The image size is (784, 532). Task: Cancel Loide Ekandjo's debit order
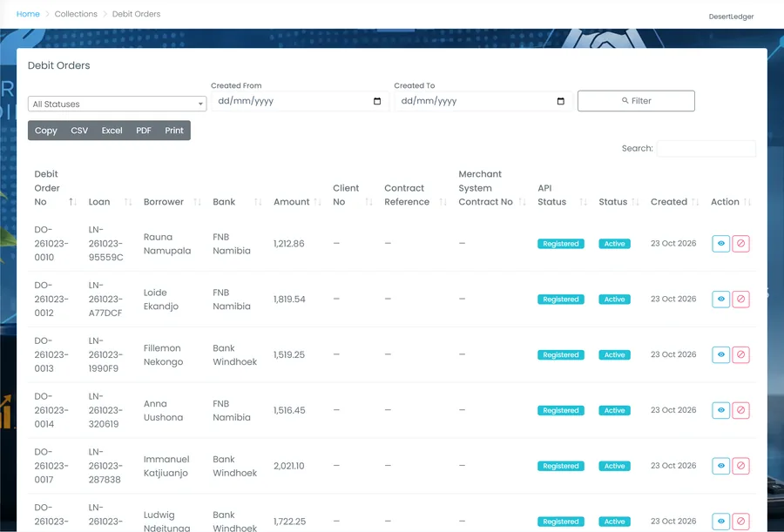pyautogui.click(x=740, y=299)
